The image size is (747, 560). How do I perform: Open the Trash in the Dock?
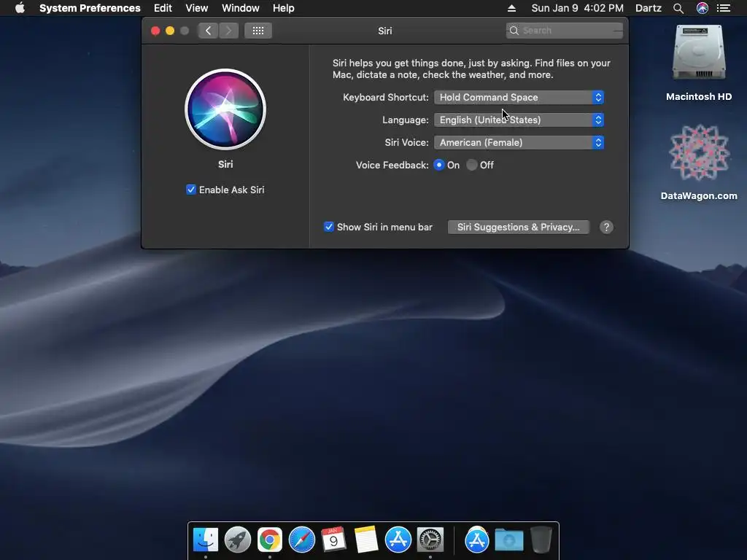[x=541, y=540]
